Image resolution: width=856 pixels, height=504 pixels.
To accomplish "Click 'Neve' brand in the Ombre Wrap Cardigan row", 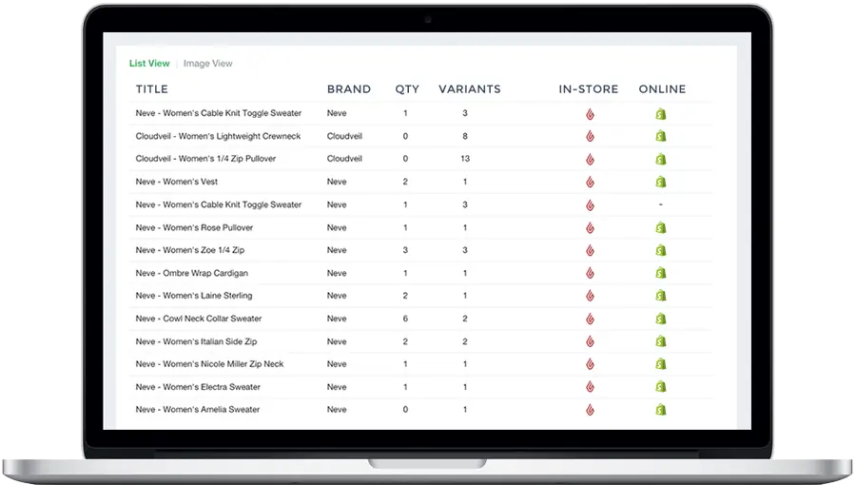I will pos(337,273).
